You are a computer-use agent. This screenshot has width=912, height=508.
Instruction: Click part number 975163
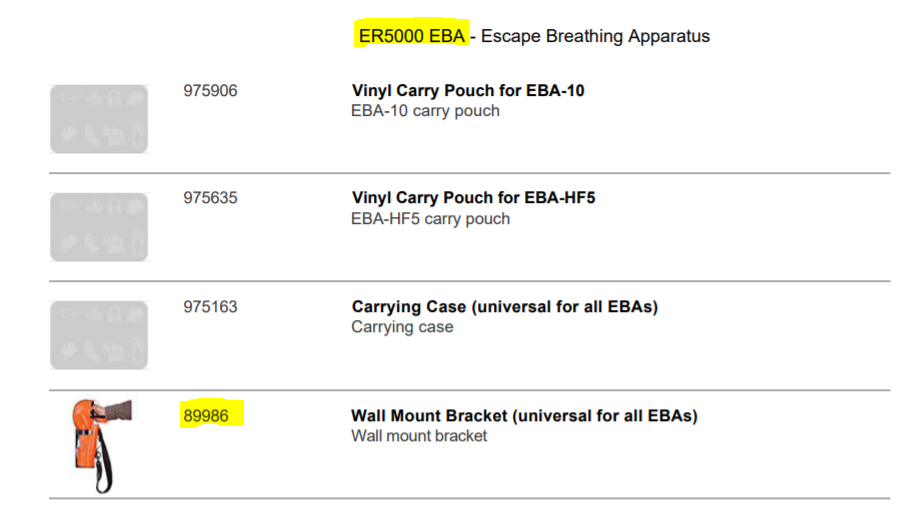coord(210,307)
